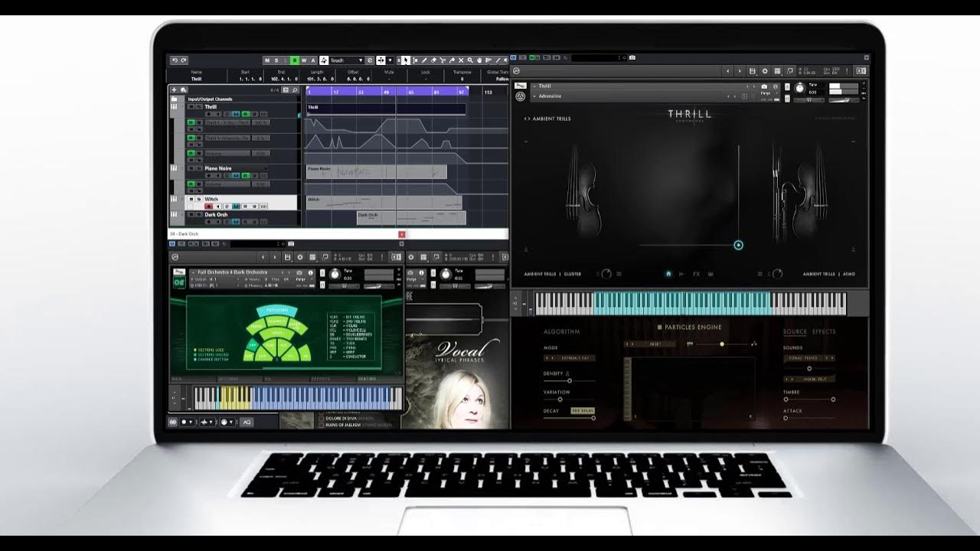The height and width of the screenshot is (551, 980).
Task: Select the Draw pencil tool
Action: (424, 60)
